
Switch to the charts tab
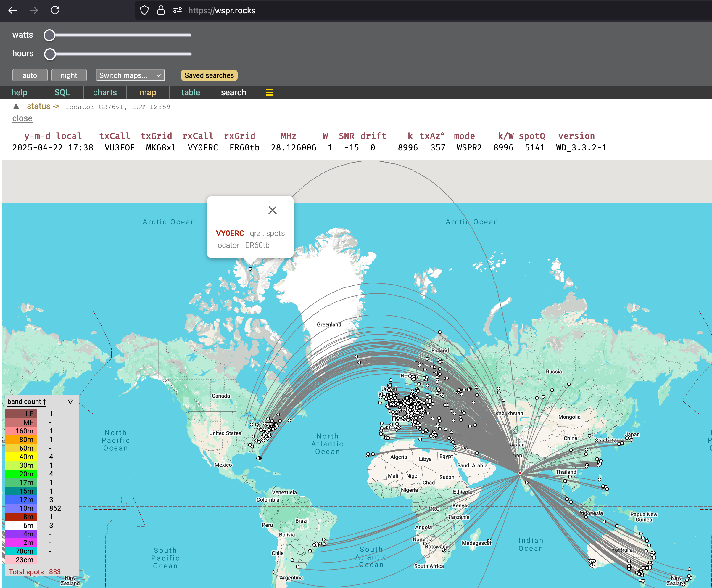(105, 92)
